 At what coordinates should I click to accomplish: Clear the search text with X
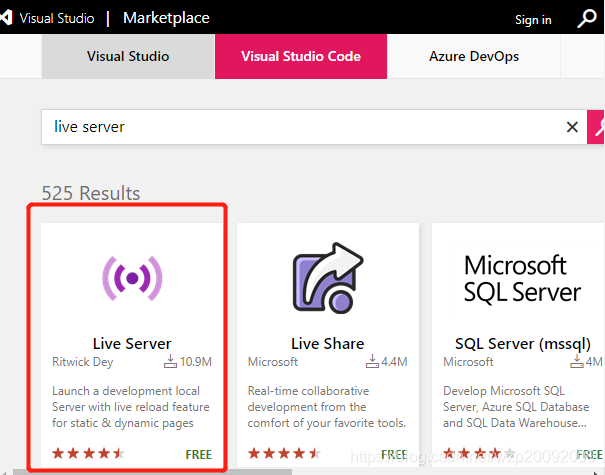572,127
